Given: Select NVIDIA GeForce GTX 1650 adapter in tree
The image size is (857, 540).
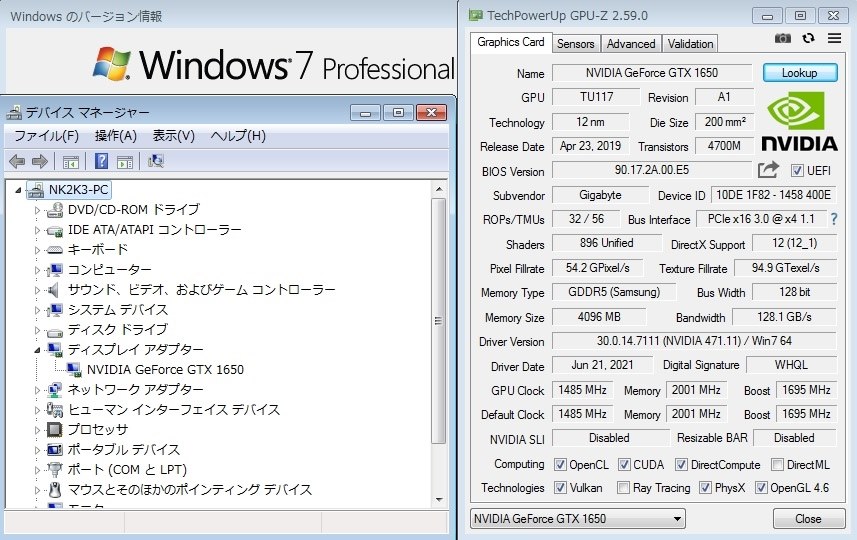Looking at the screenshot, I should click(165, 369).
